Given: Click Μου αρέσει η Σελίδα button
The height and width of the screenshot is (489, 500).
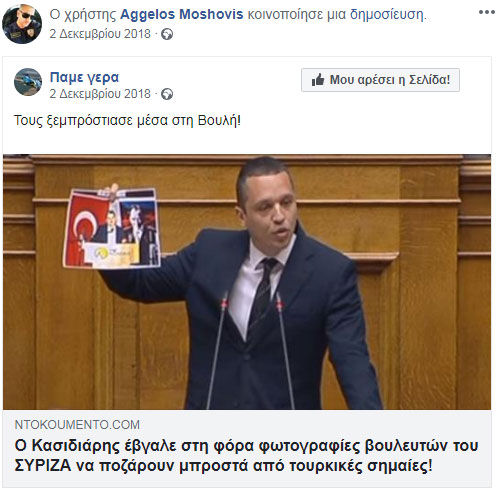Looking at the screenshot, I should pos(380,80).
